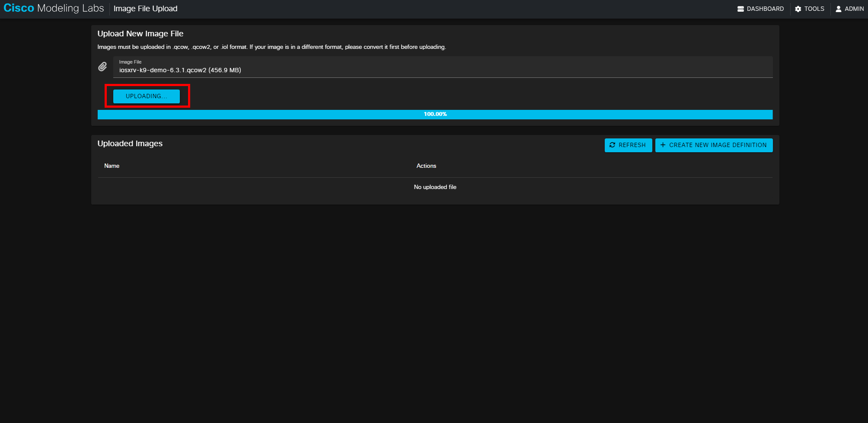868x423 pixels.
Task: Refresh the uploaded images list
Action: 628,145
